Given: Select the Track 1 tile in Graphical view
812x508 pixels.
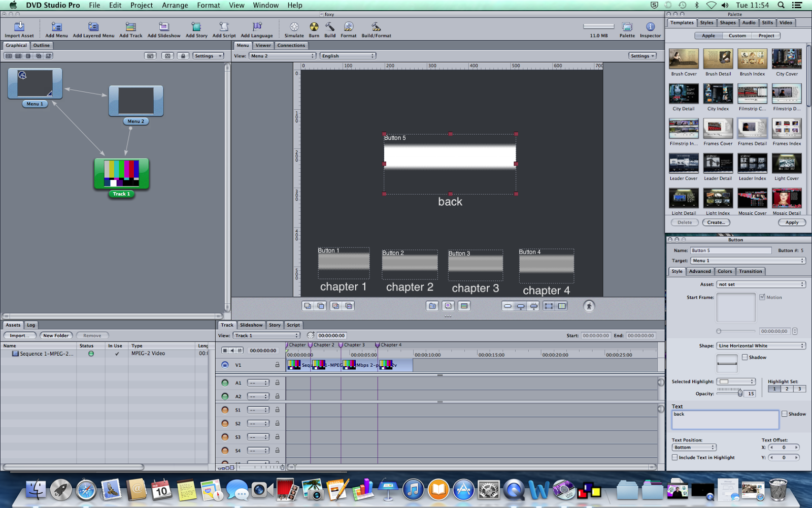Looking at the screenshot, I should pyautogui.click(x=121, y=174).
